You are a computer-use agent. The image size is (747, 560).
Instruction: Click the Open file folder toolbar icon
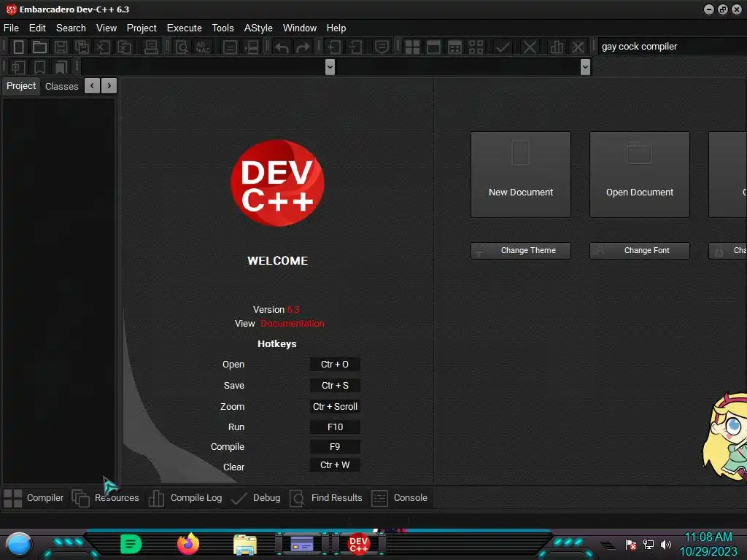point(39,47)
